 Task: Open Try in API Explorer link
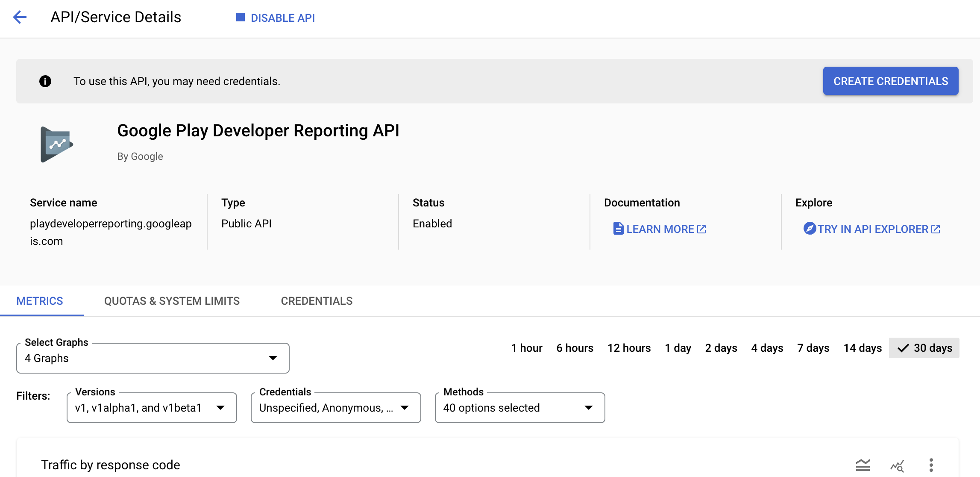point(872,229)
